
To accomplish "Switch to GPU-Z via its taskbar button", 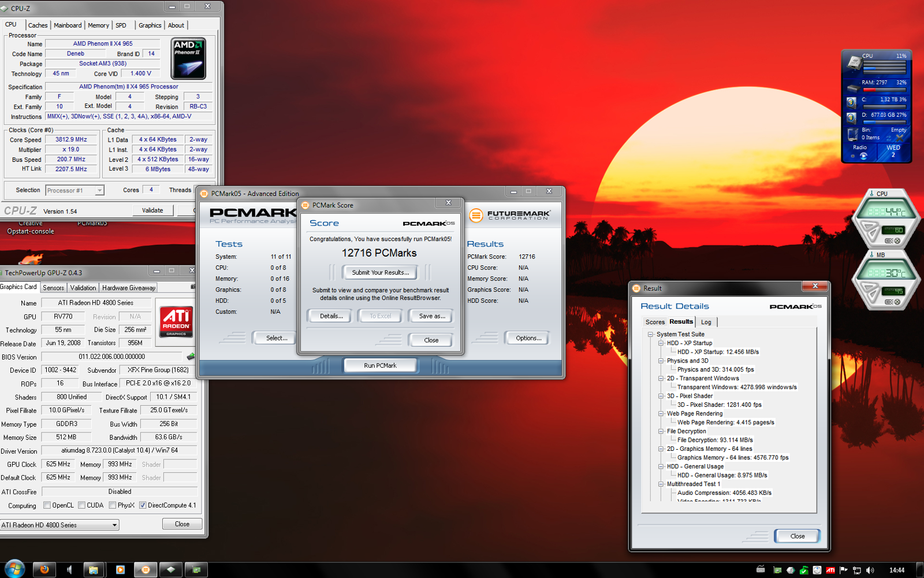I will click(196, 570).
